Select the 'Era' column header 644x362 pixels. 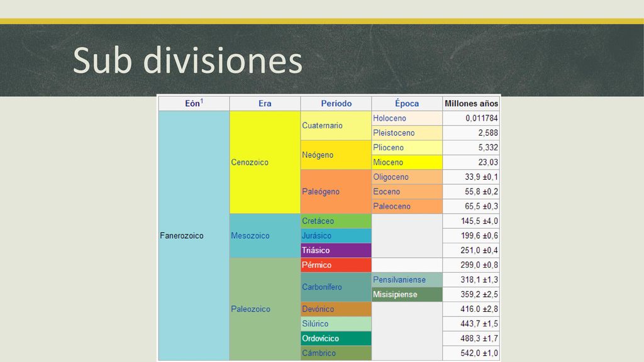265,104
